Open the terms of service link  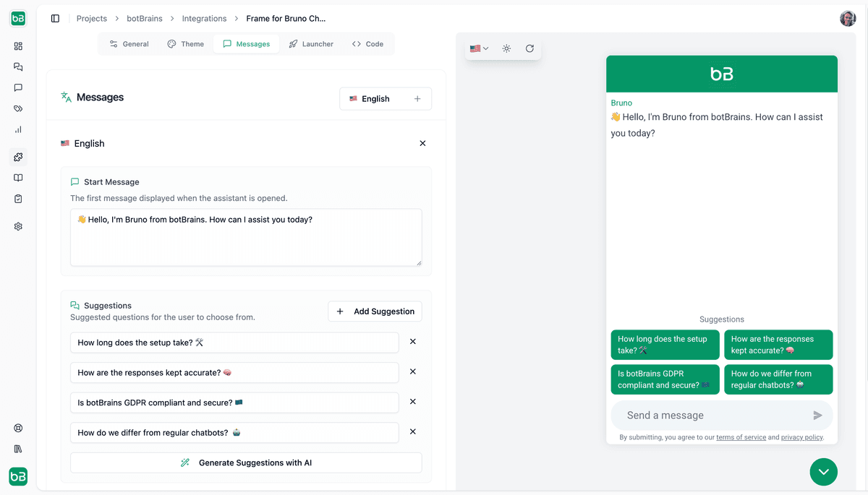(741, 437)
